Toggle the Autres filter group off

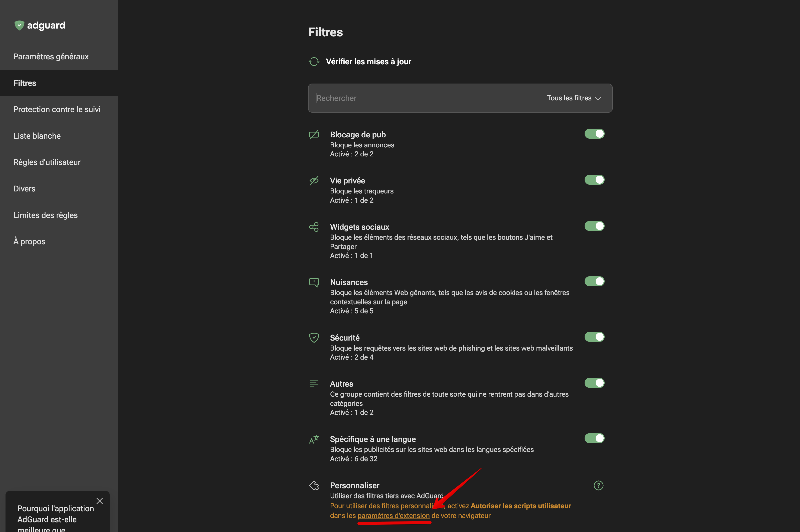(594, 383)
